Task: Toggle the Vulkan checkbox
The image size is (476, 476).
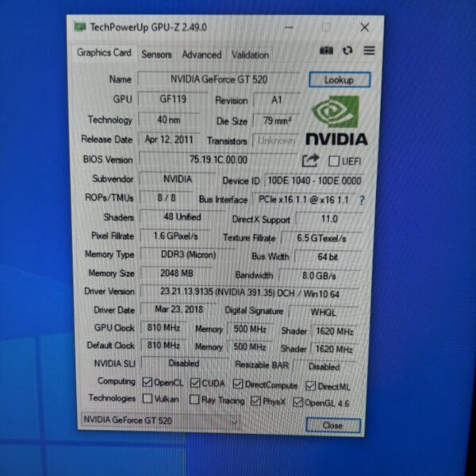Action: click(x=148, y=398)
